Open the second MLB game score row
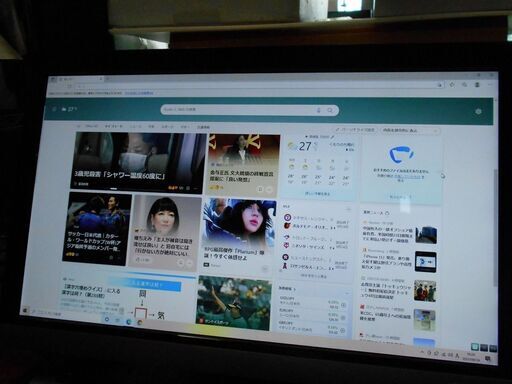This screenshot has width=512, height=384. [315, 243]
